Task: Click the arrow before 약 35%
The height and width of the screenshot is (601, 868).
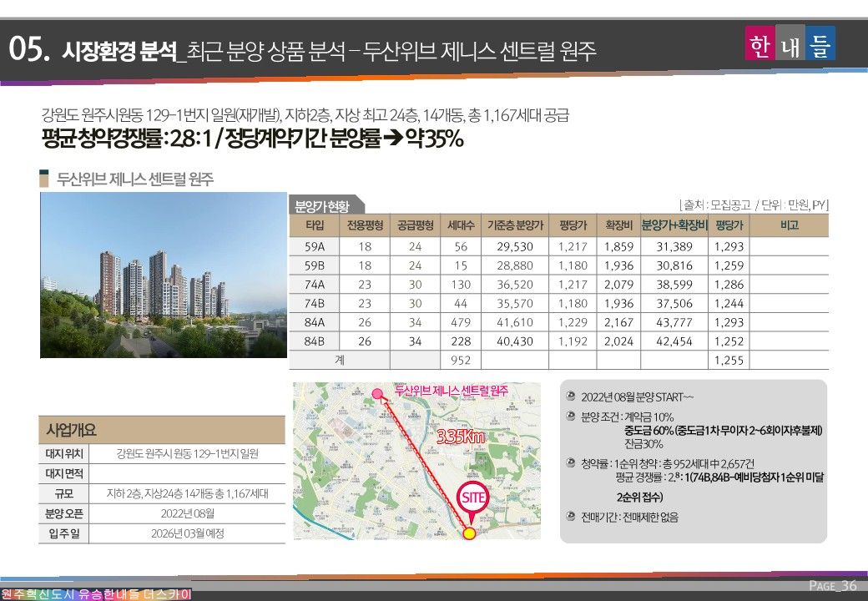Action: 392,139
